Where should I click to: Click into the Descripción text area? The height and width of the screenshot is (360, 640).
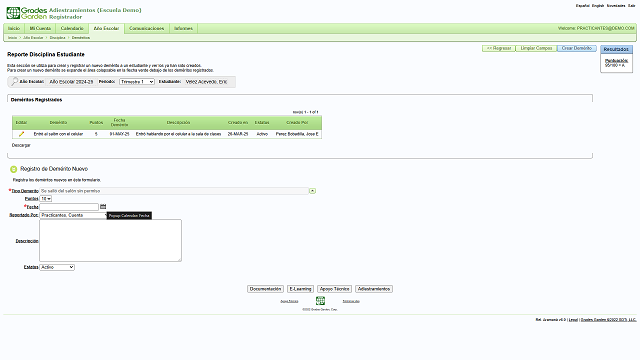click(x=111, y=240)
